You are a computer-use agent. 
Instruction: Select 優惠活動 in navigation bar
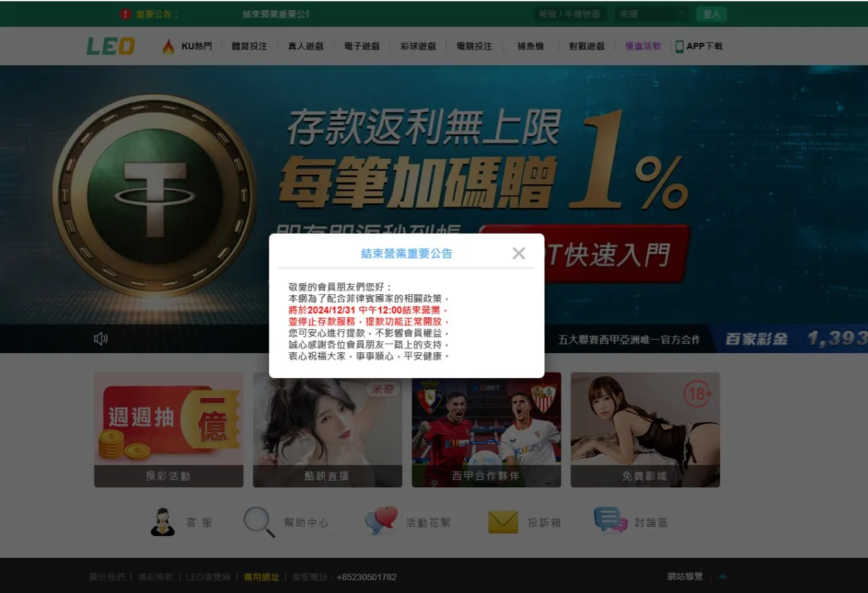(642, 46)
